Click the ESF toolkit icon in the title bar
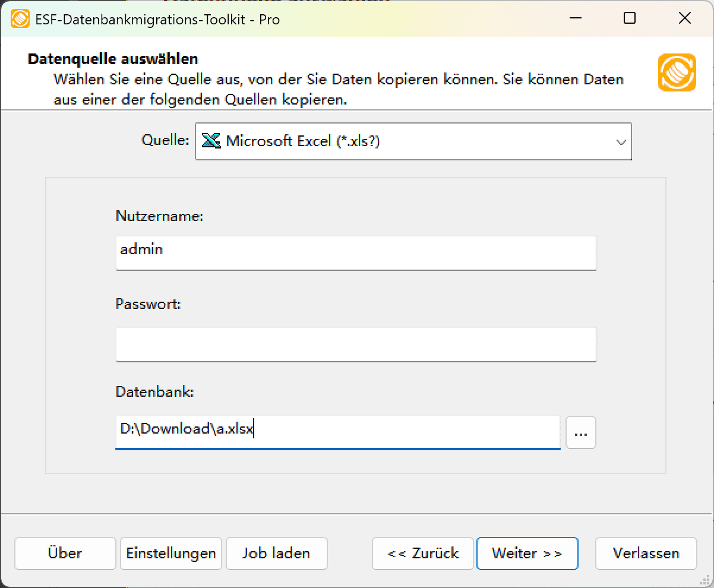The width and height of the screenshot is (714, 588). (21, 18)
